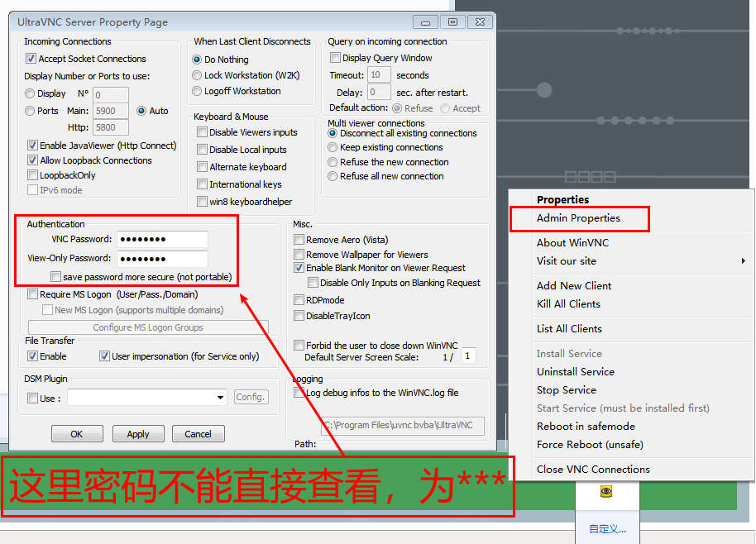Select Reboot in safemode

586,427
